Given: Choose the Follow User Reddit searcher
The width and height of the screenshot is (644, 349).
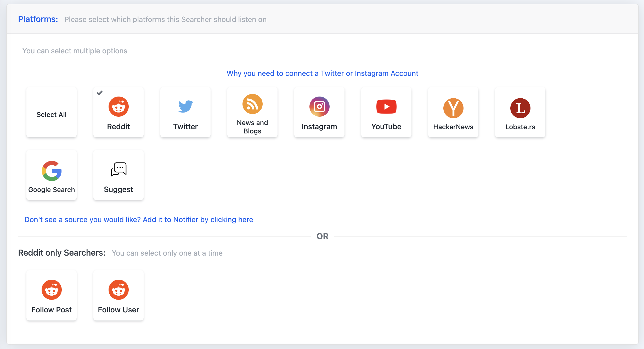Looking at the screenshot, I should click(x=118, y=295).
